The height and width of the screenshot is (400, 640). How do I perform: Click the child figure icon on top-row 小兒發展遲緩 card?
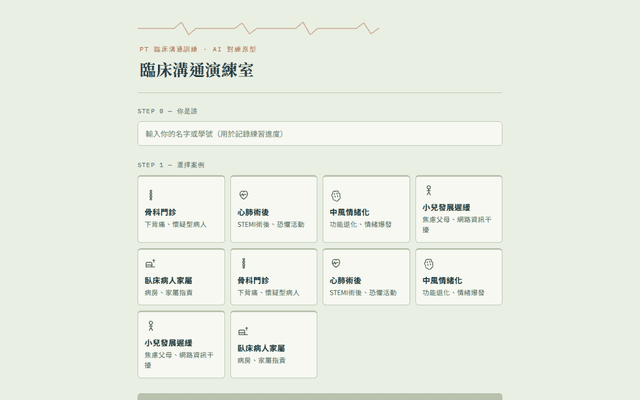click(x=429, y=190)
